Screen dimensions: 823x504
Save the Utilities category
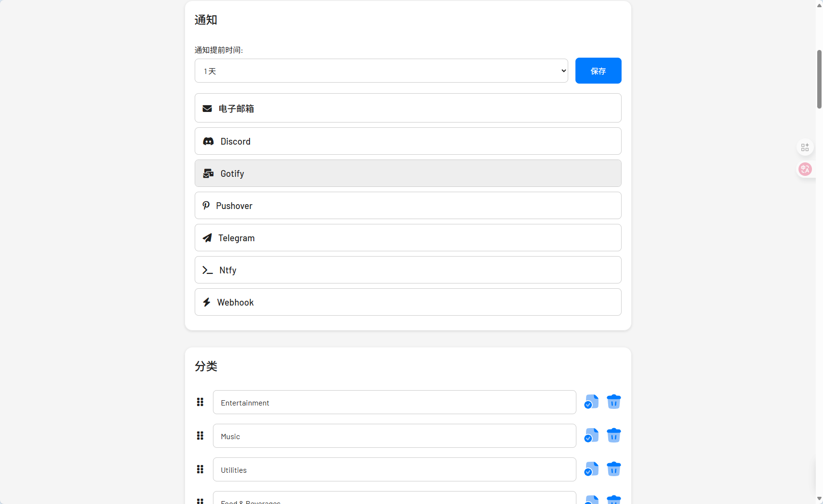pos(591,469)
